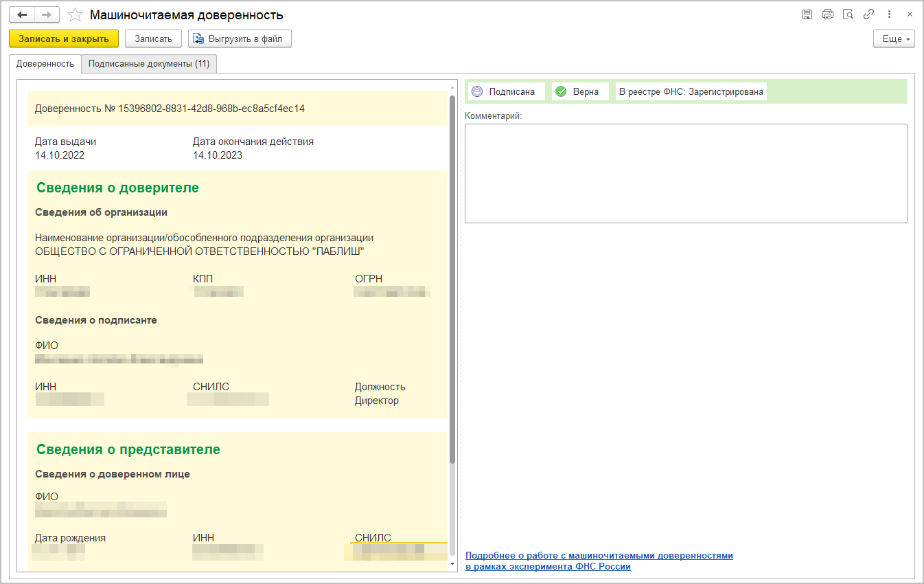Click the printer icon

(828, 14)
